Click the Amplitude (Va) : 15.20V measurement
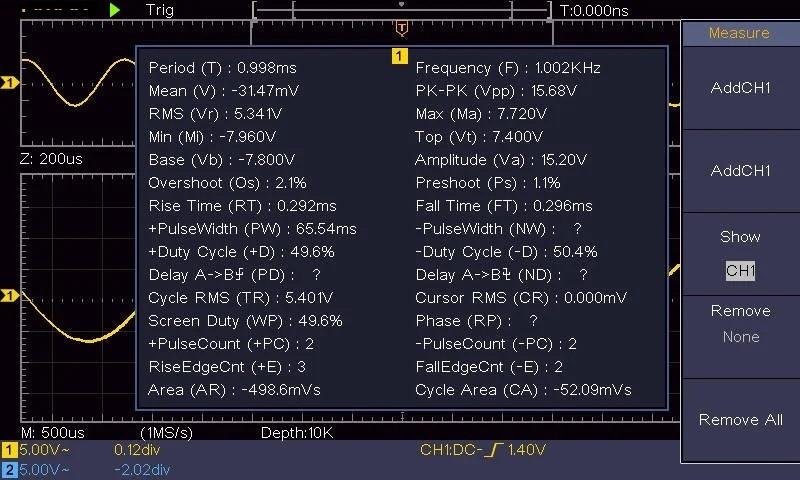This screenshot has width=800, height=480. tap(501, 160)
